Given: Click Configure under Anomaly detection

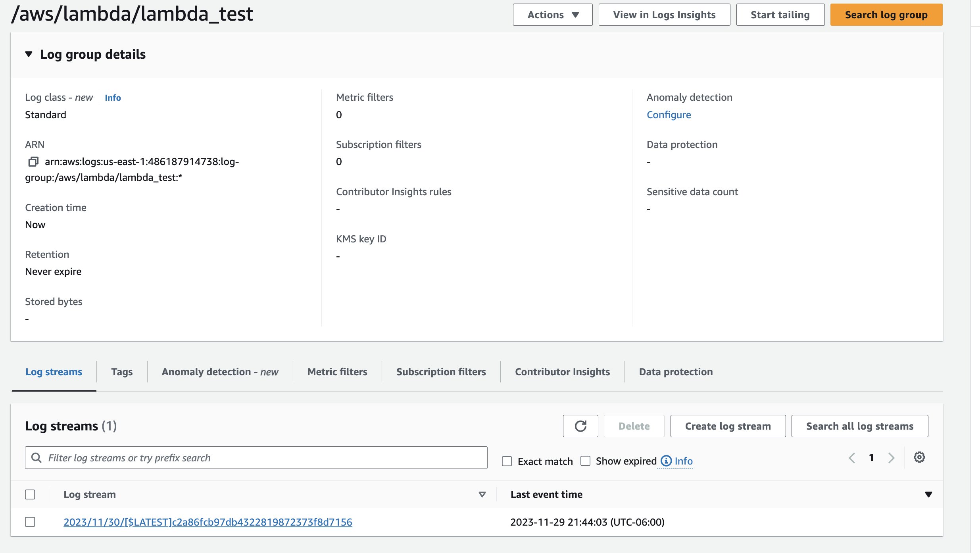Looking at the screenshot, I should [x=669, y=115].
